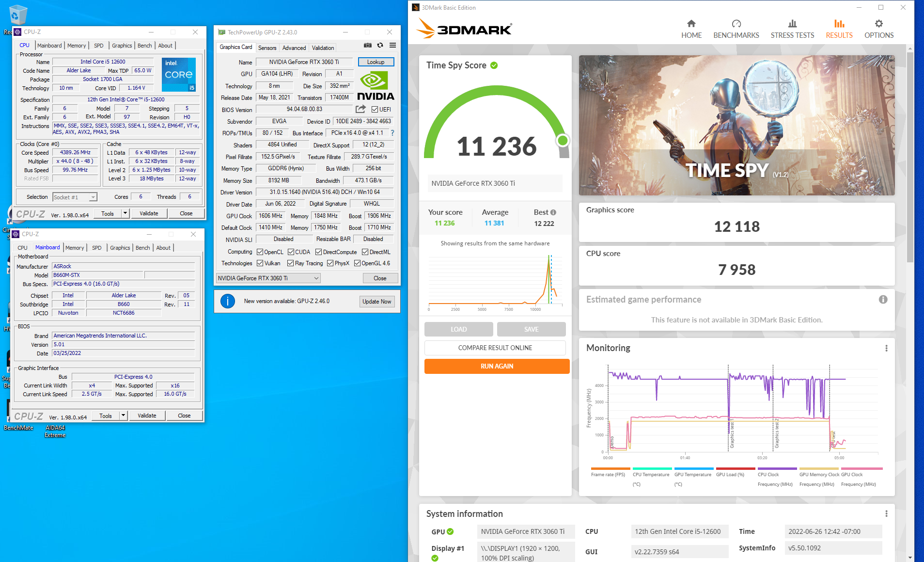Click the BIOS version share/export icon
This screenshot has height=562, width=924.
(360, 109)
